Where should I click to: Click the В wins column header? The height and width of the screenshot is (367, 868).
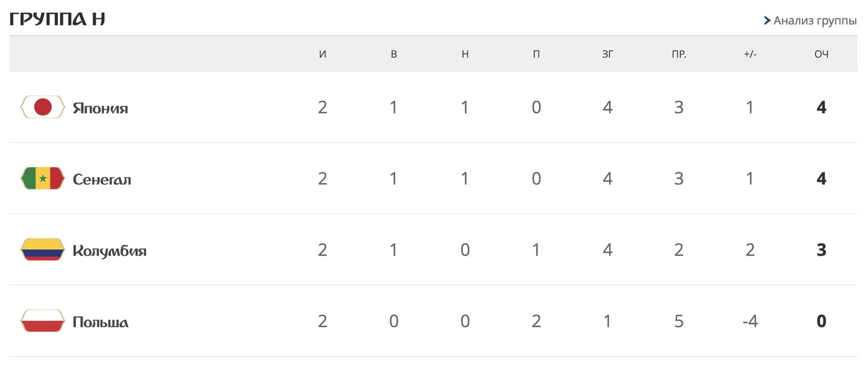click(x=394, y=54)
